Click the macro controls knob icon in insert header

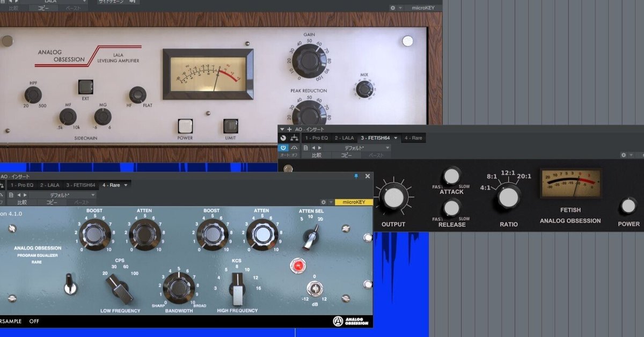click(283, 137)
